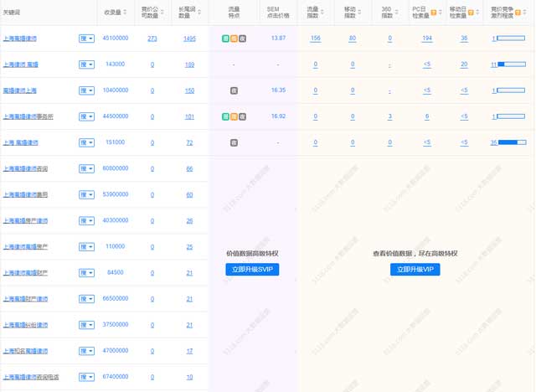The height and width of the screenshot is (392, 536).
Task: Click the 立即升级SVIP button
Action: pyautogui.click(x=252, y=270)
